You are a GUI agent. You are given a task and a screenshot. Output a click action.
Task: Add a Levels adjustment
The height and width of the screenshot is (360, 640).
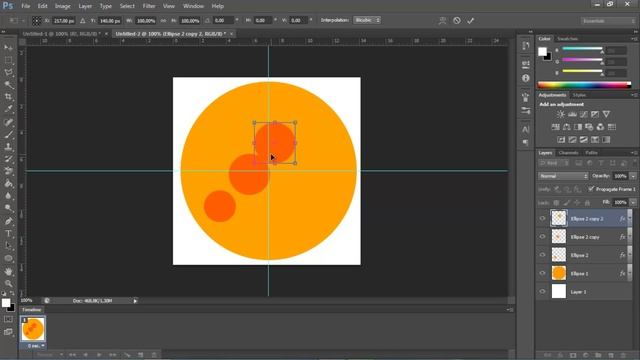coord(572,114)
